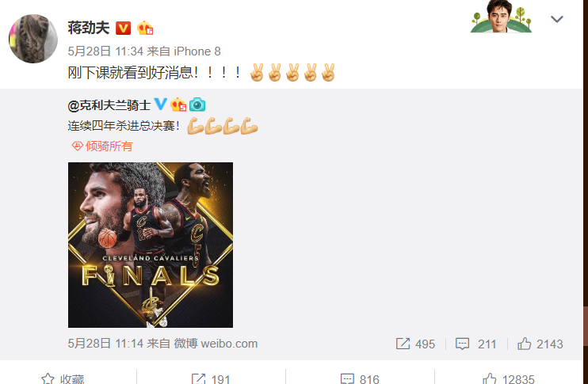The width and height of the screenshot is (588, 384).
Task: Open 蒋劲夫's profile avatar
Action: pos(33,39)
